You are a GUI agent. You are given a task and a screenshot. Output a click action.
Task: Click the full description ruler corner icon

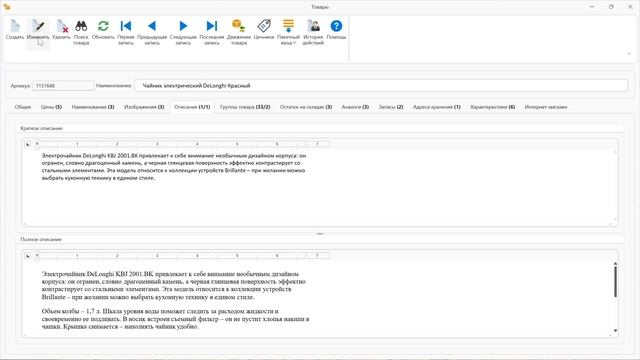pyautogui.click(x=27, y=256)
